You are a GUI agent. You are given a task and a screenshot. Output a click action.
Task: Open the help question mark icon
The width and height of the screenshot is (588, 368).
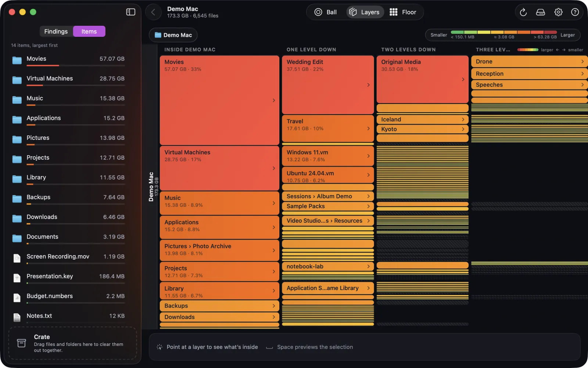pyautogui.click(x=575, y=12)
